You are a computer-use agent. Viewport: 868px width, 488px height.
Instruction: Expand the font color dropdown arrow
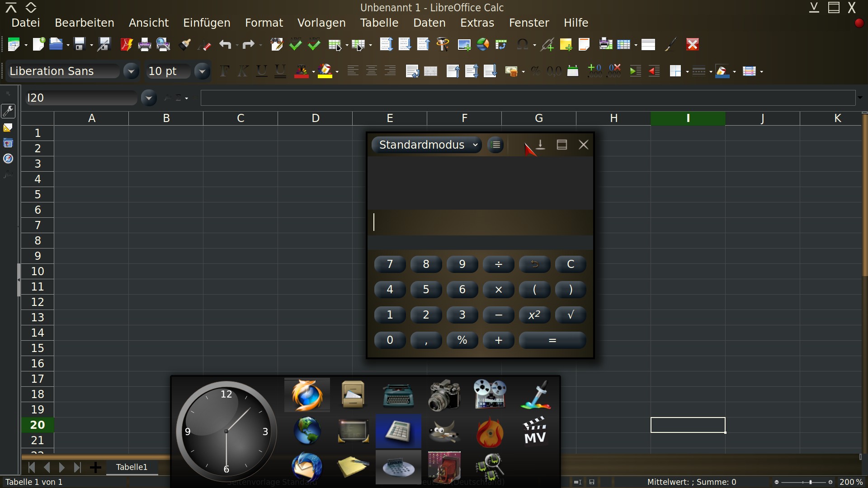[313, 71]
